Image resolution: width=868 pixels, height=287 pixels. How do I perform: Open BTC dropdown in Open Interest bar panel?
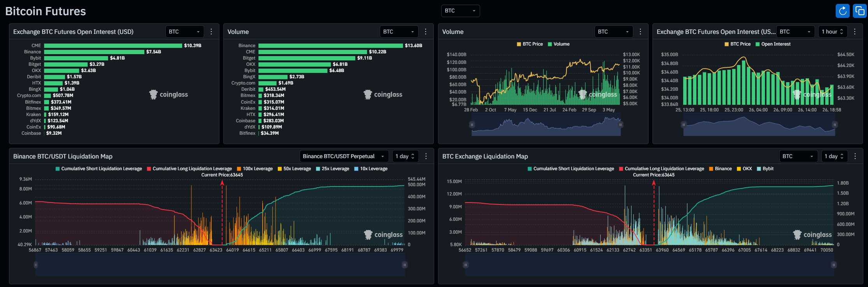[x=184, y=32]
